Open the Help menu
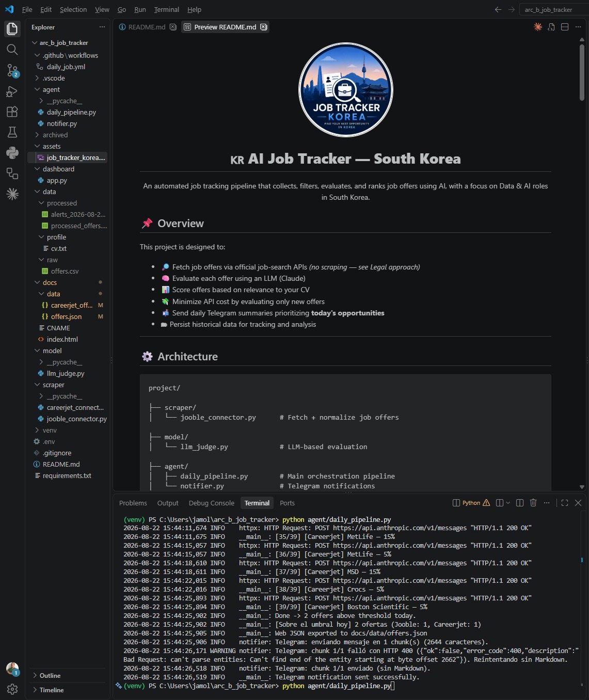This screenshot has height=700, width=589. [194, 9]
